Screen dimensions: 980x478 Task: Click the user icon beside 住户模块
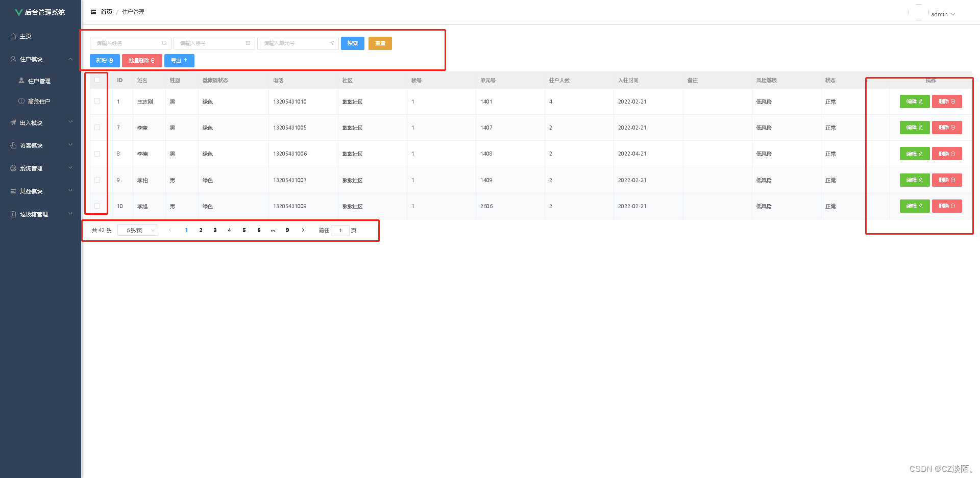point(13,59)
